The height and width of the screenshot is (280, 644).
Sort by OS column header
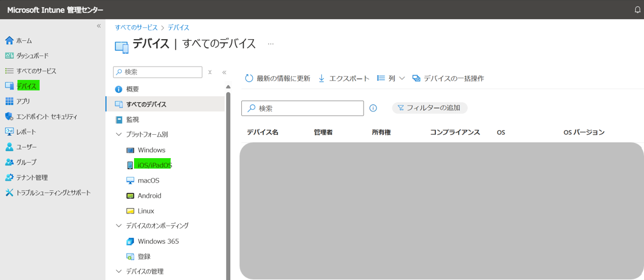(x=501, y=132)
